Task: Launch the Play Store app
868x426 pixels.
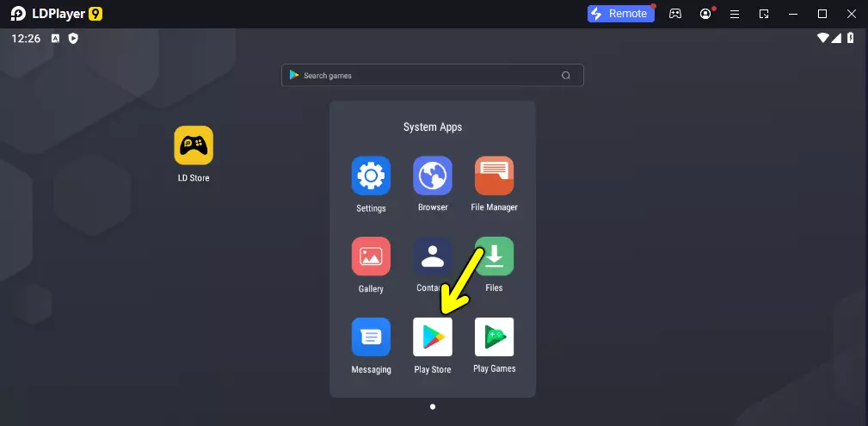Action: click(x=433, y=336)
